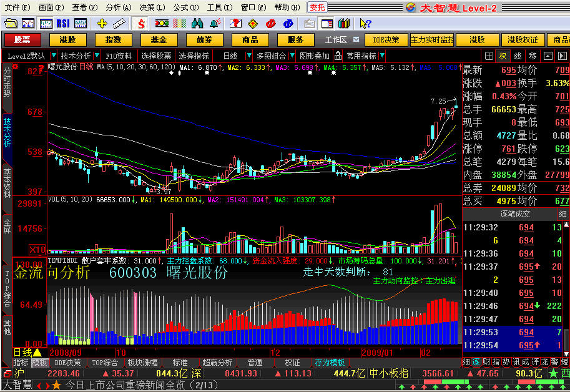
Task: Switch to the 超赢分析 bottom tab
Action: coord(217,363)
